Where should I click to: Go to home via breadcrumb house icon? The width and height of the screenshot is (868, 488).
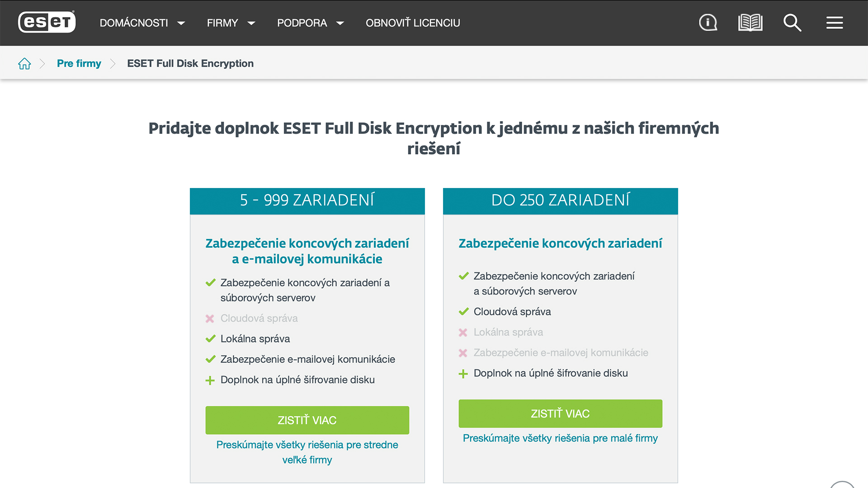pos(24,64)
